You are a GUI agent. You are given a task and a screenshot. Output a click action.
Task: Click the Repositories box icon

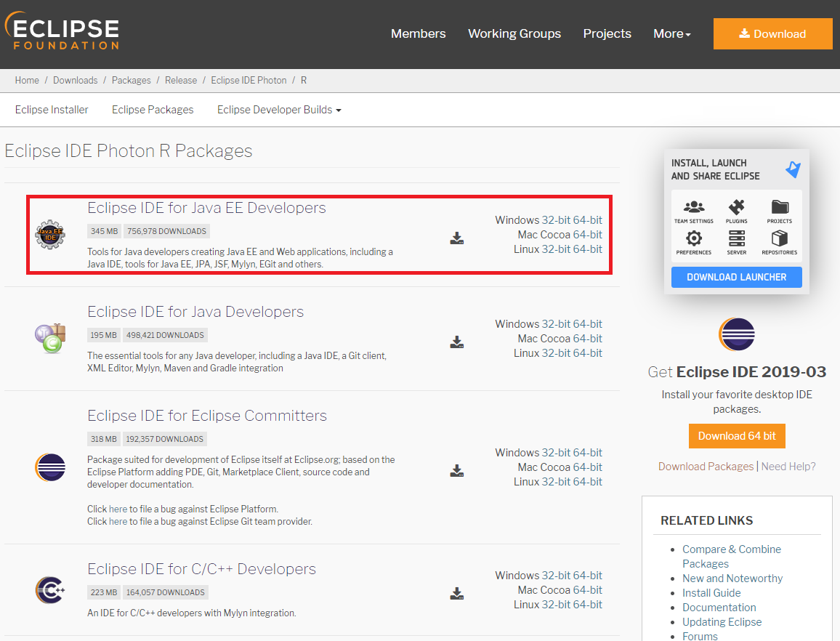pyautogui.click(x=780, y=238)
